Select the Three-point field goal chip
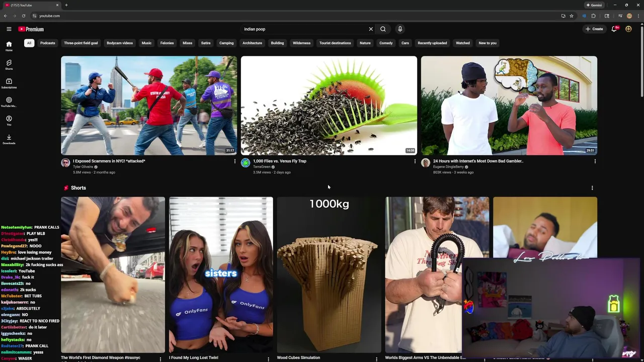Image resolution: width=644 pixels, height=362 pixels. [81, 43]
